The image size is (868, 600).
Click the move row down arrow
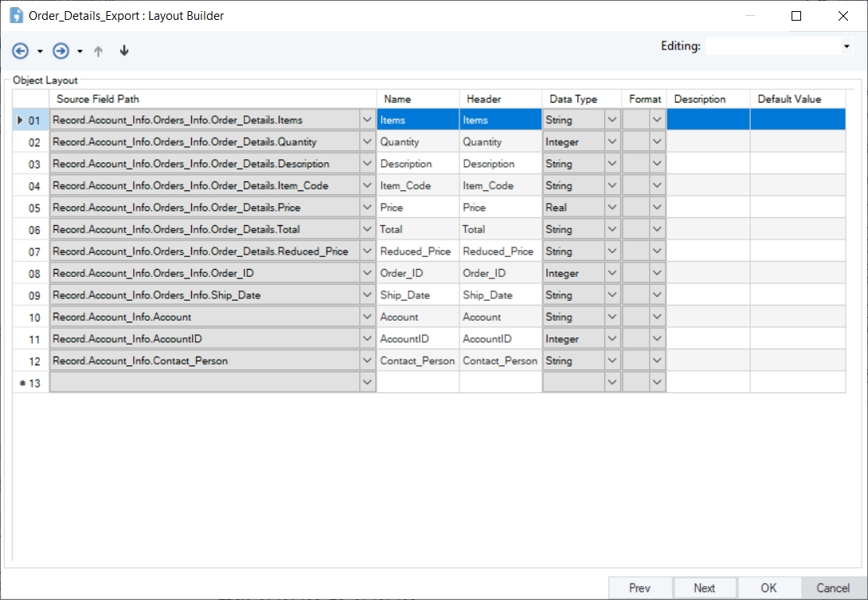(123, 51)
